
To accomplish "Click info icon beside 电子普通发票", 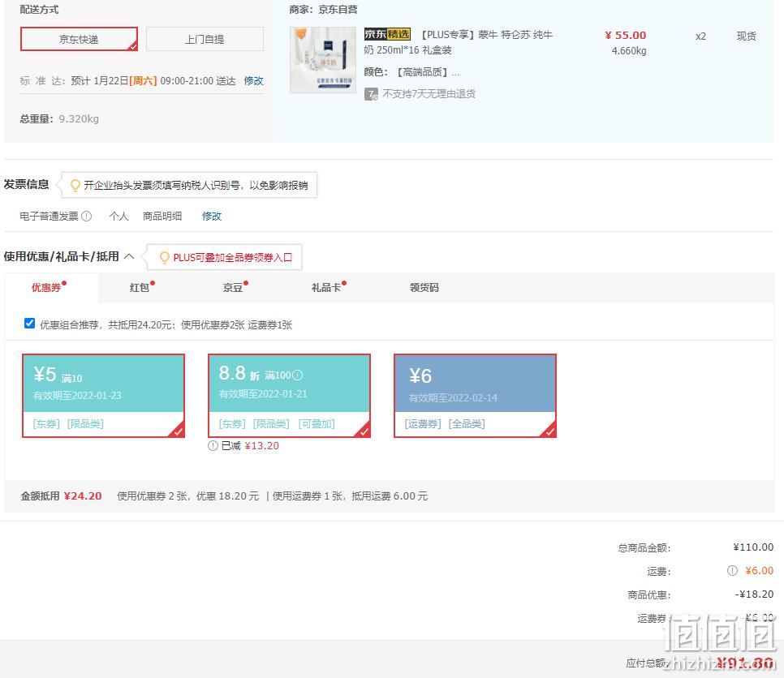I will [87, 217].
